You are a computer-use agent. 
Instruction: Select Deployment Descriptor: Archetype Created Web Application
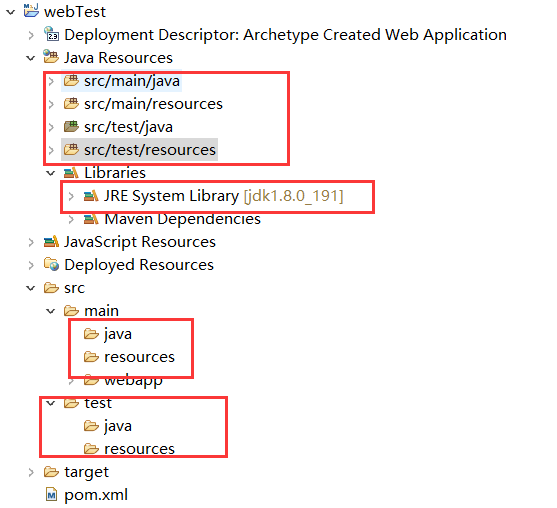click(285, 35)
